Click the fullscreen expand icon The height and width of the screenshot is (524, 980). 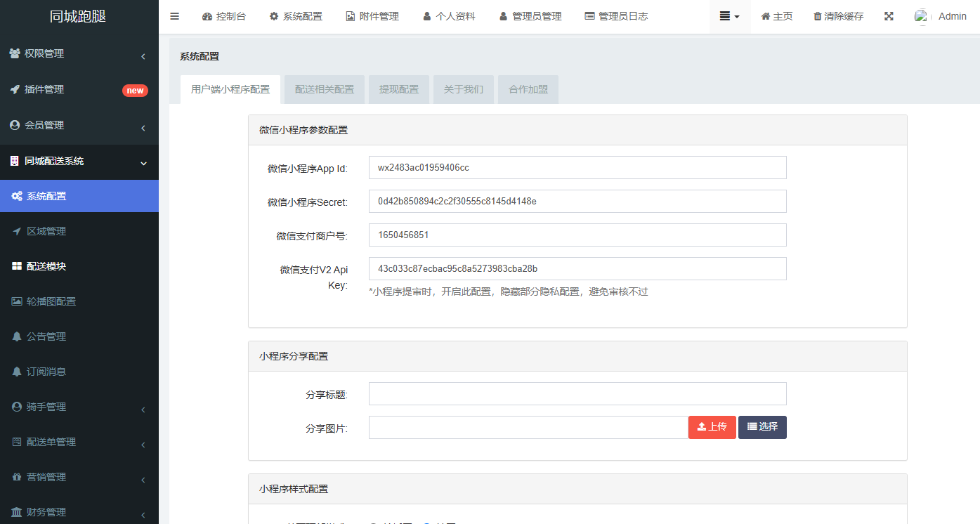889,16
